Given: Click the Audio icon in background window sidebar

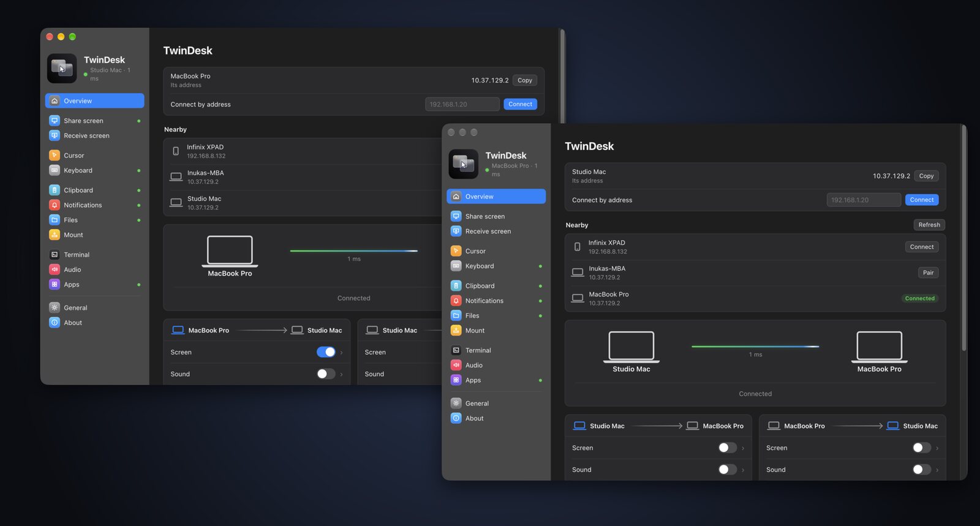Looking at the screenshot, I should 55,269.
